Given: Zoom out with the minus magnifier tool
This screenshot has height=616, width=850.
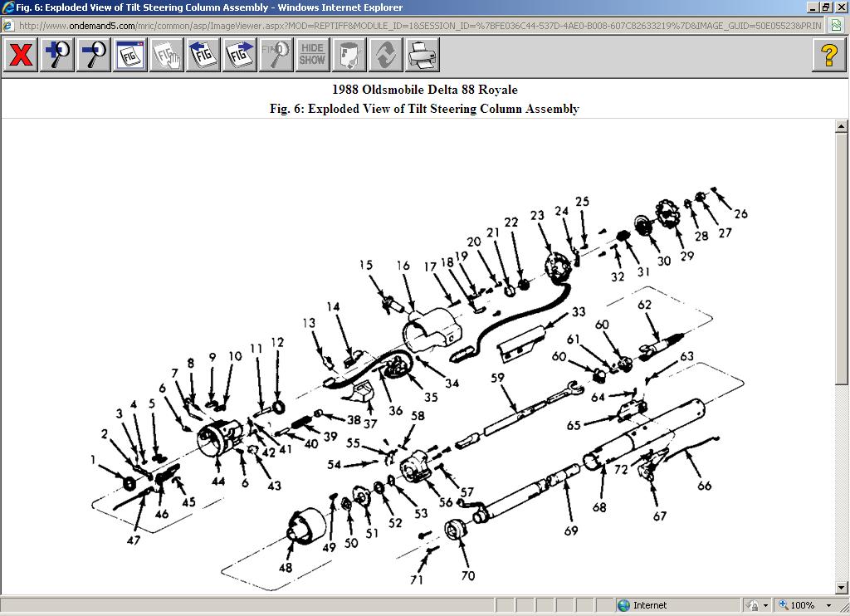Looking at the screenshot, I should pos(93,54).
